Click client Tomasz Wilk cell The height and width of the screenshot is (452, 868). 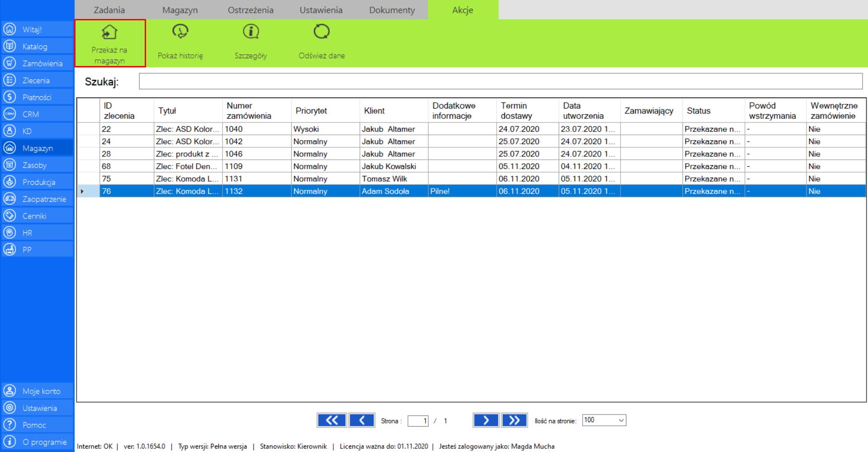click(394, 179)
